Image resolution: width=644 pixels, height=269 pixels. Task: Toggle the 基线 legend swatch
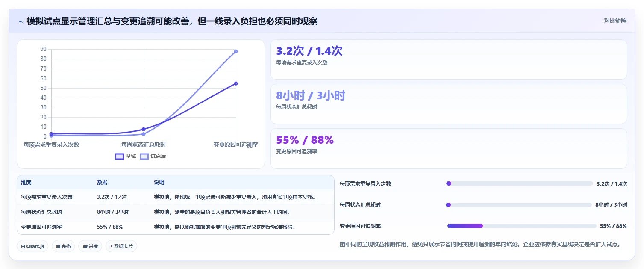[119, 156]
